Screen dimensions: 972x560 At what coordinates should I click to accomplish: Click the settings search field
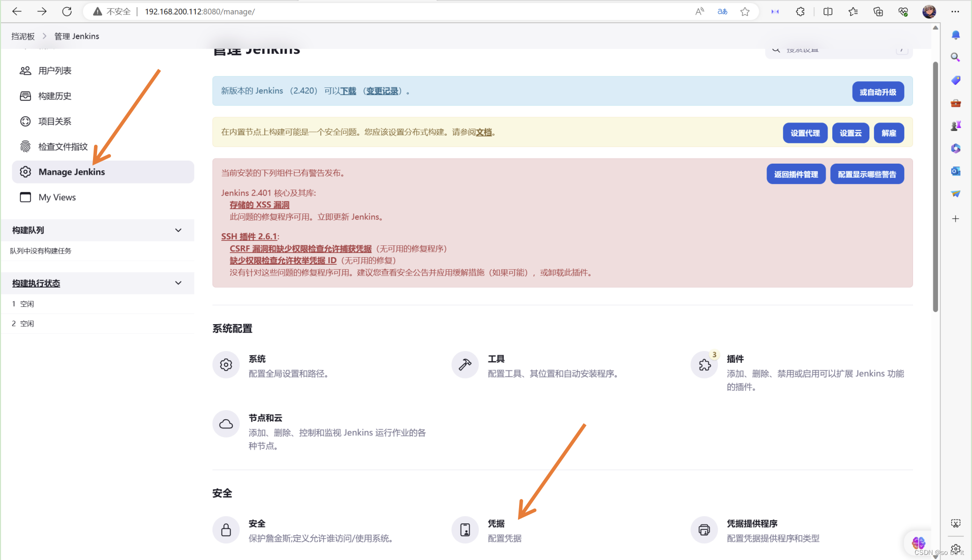(839, 51)
